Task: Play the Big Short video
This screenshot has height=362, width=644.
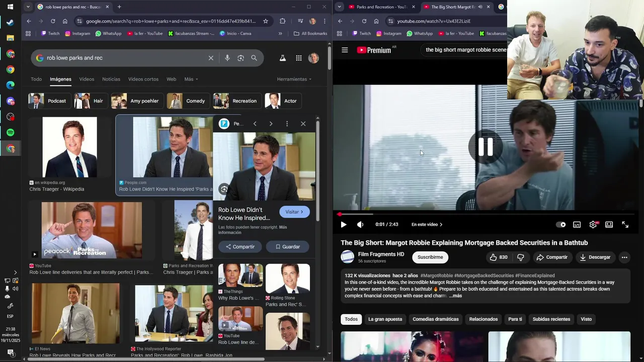Action: pyautogui.click(x=344, y=225)
